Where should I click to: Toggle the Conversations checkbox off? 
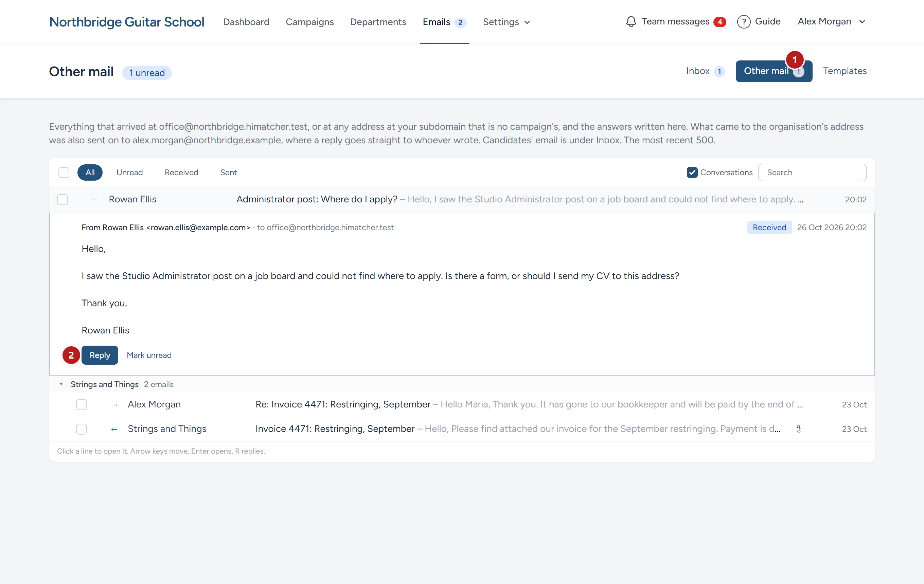(692, 172)
